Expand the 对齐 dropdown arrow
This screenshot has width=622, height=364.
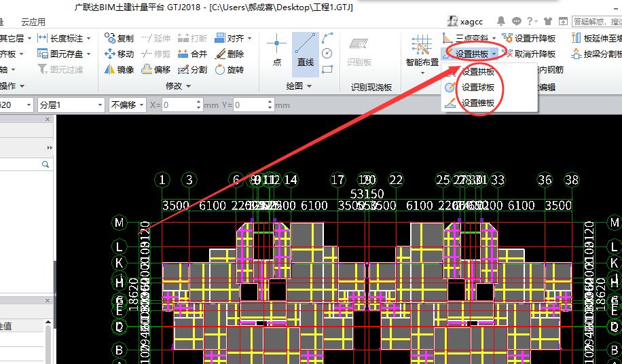[249, 39]
